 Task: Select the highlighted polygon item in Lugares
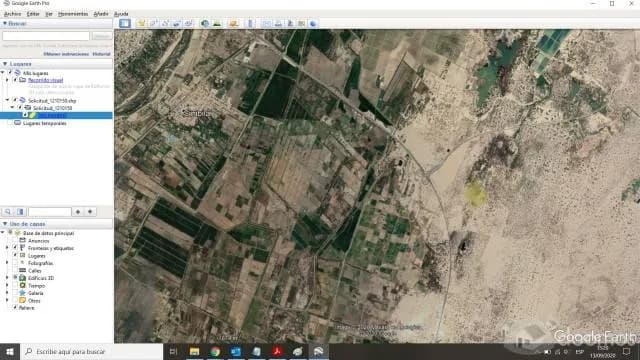tap(56, 116)
